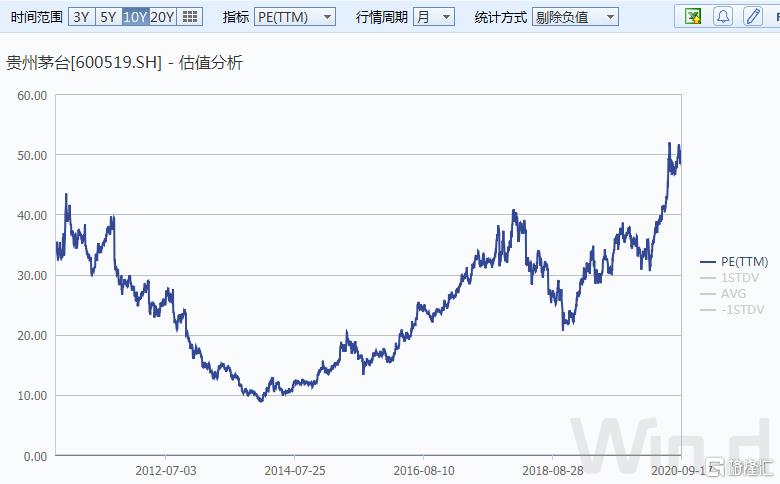This screenshot has height=484, width=780.
Task: Click the 40.00 y-axis value
Action: (x=32, y=215)
